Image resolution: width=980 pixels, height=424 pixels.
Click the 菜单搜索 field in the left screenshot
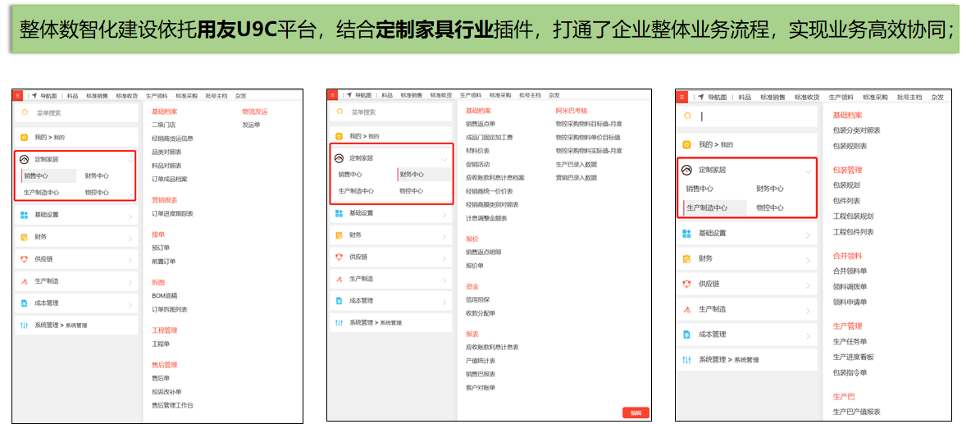tap(76, 113)
